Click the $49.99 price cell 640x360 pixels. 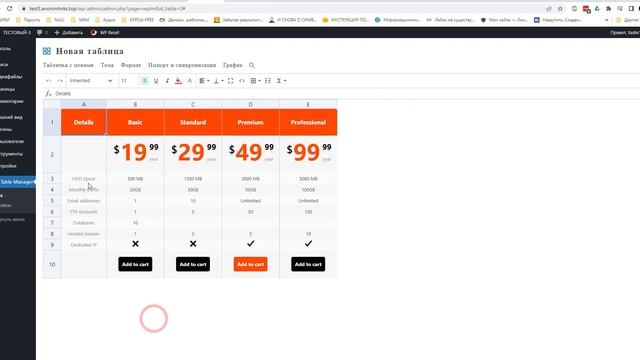251,154
